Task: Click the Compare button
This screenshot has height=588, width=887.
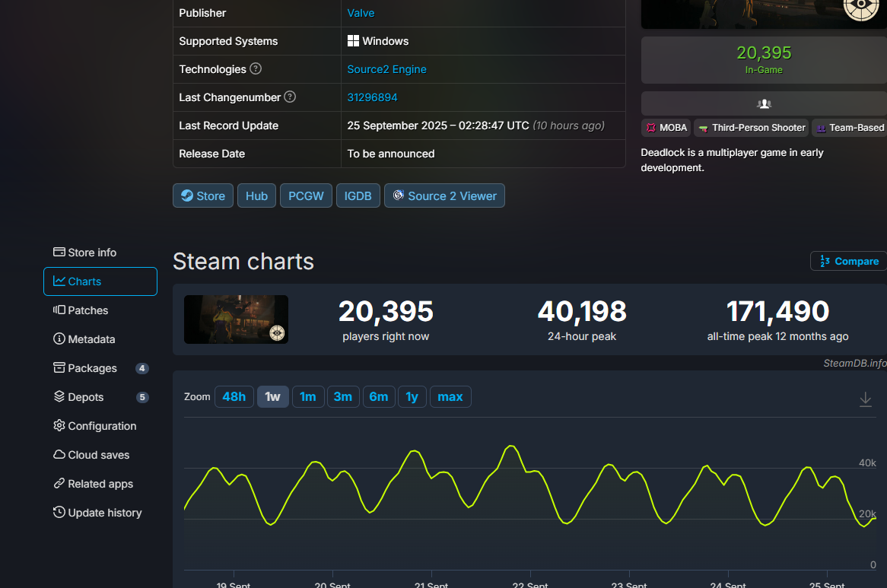Action: (x=848, y=261)
